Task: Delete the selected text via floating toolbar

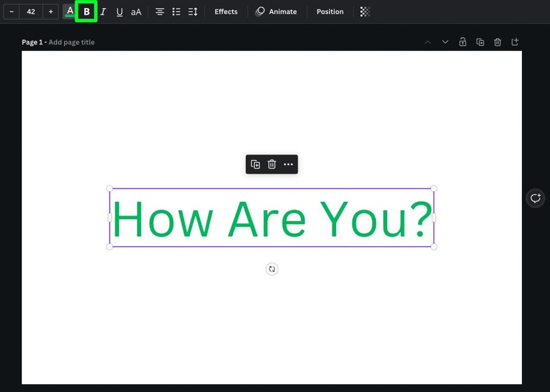Action: [x=272, y=164]
